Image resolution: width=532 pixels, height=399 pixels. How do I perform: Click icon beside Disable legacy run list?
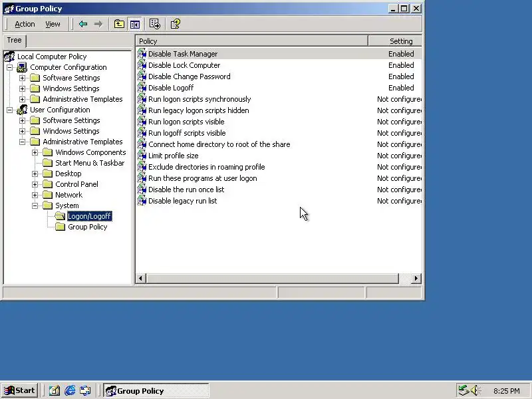(x=142, y=201)
